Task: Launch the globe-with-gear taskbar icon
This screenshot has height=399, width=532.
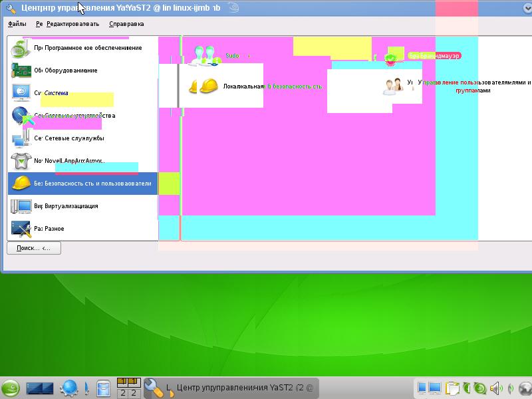Action: [x=69, y=388]
